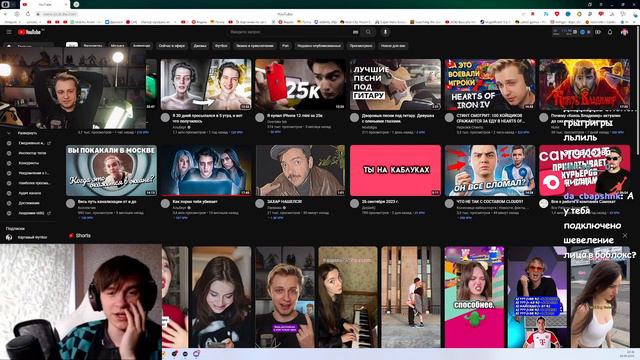Open thumbnail with three faces behind laptop

(206, 171)
